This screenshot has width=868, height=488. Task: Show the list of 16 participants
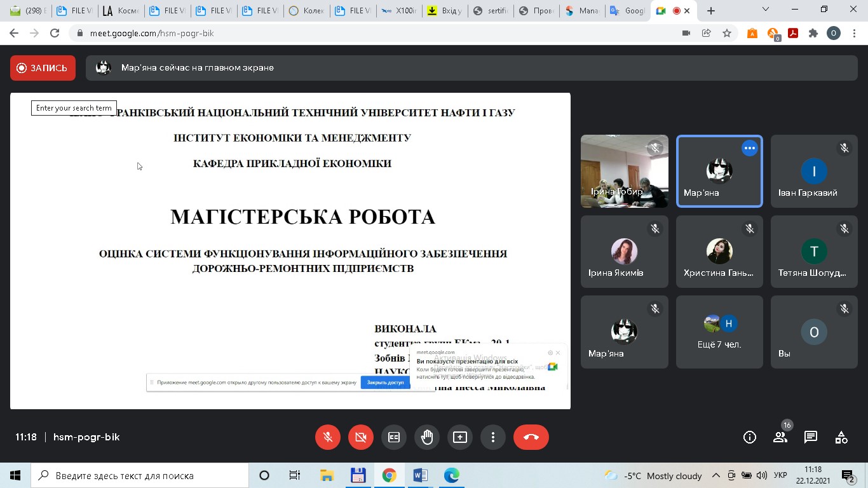point(780,437)
